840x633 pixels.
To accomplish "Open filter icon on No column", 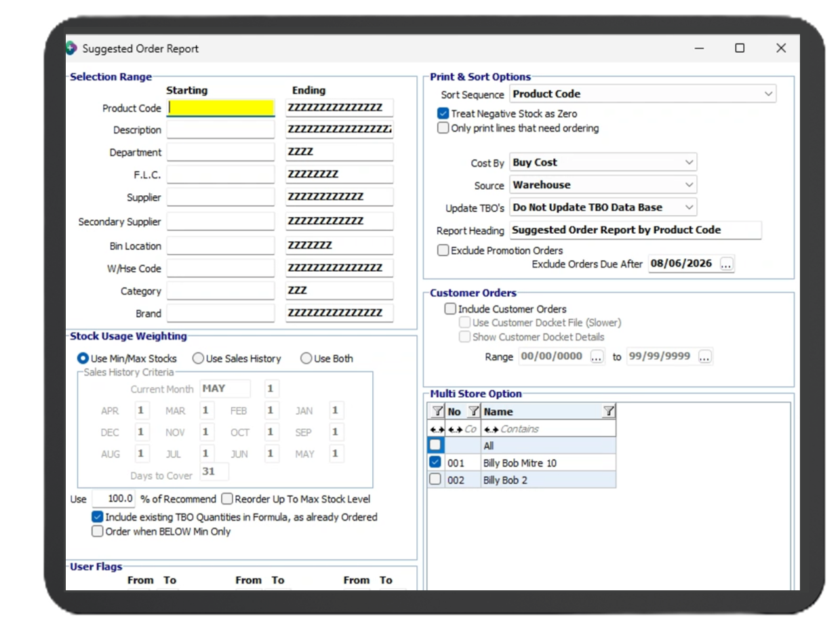I will click(x=473, y=411).
